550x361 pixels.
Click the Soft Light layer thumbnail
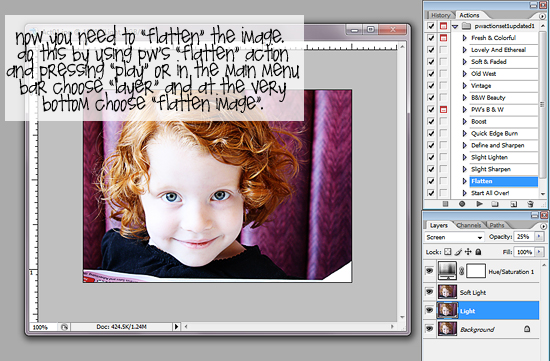click(x=447, y=292)
